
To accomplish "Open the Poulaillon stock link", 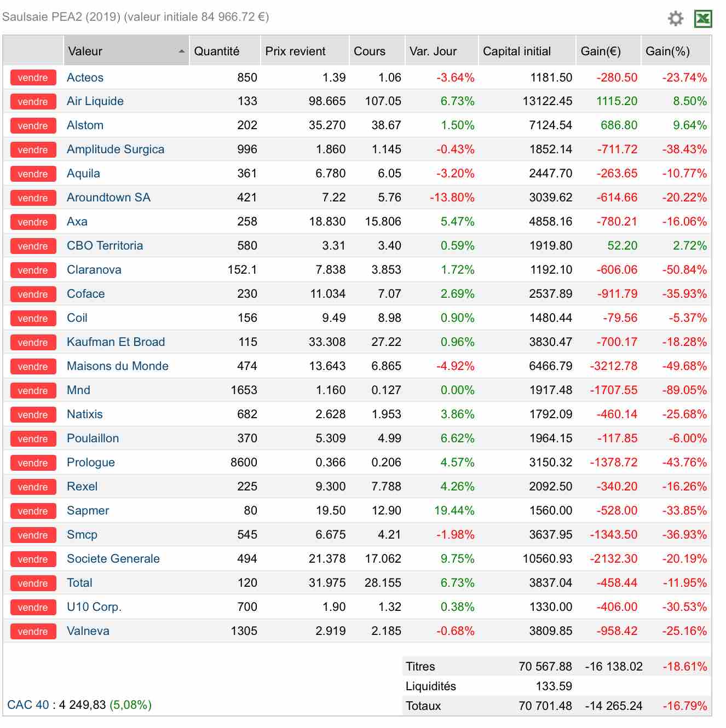I will pos(93,438).
